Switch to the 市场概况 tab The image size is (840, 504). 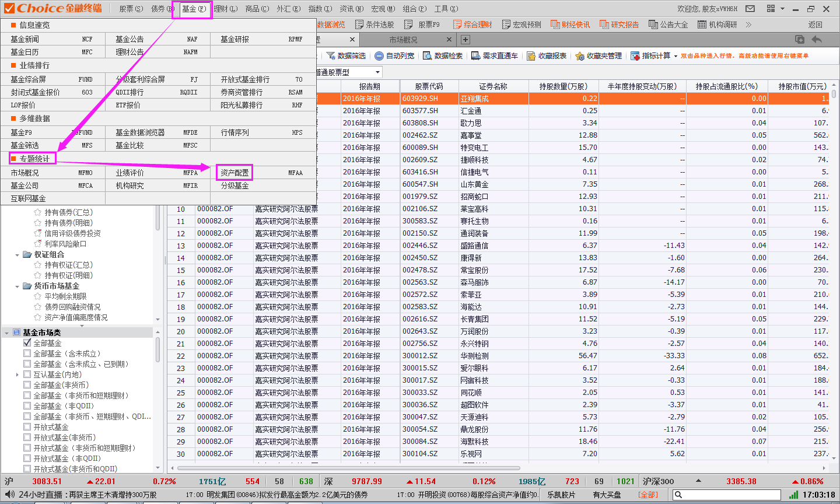point(404,40)
